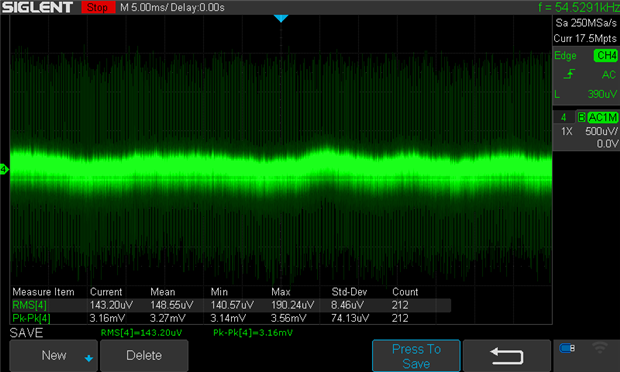Click the Measure Item column header
Screen dimensions: 620x372
pyautogui.click(x=43, y=292)
